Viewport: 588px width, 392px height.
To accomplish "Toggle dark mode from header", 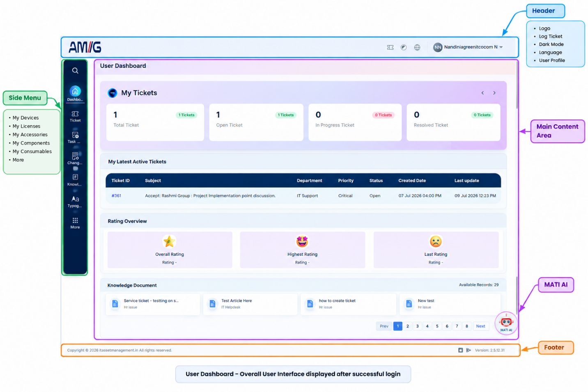I will click(404, 47).
